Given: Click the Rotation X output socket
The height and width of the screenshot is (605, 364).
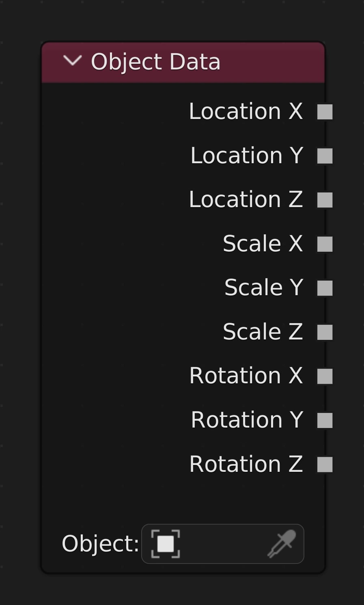Looking at the screenshot, I should click(325, 376).
